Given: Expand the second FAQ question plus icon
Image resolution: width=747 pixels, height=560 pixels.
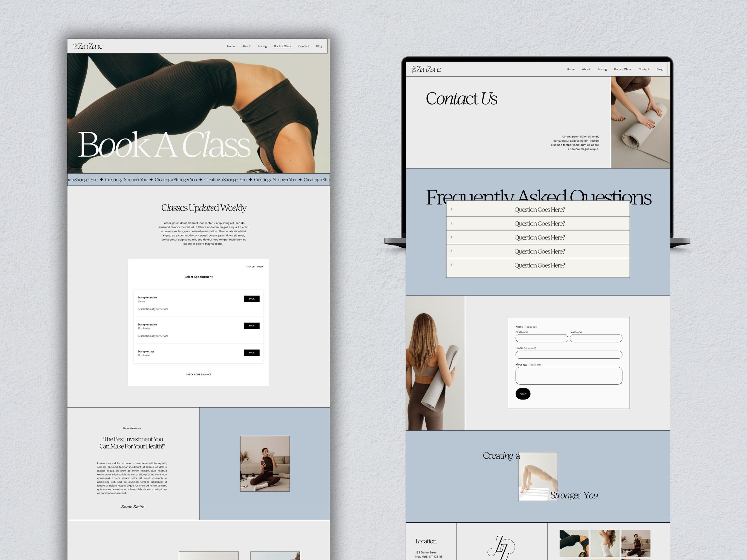Looking at the screenshot, I should pyautogui.click(x=451, y=223).
